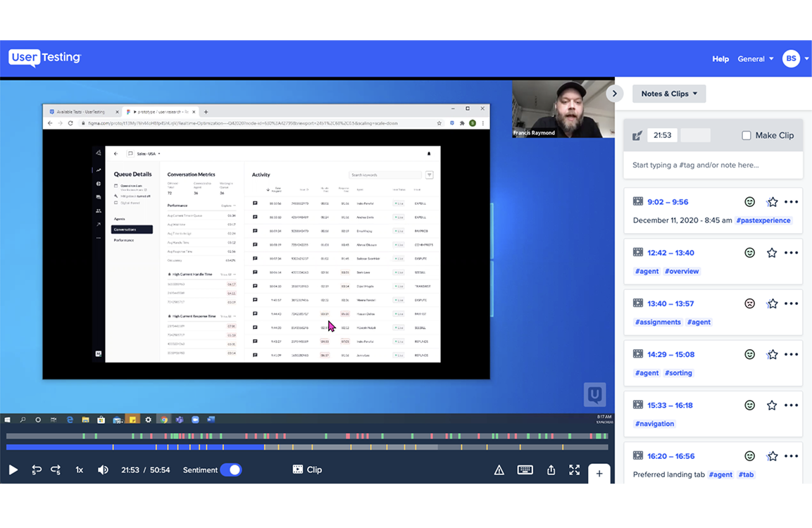
Task: Open the General workspace dropdown
Action: point(755,59)
